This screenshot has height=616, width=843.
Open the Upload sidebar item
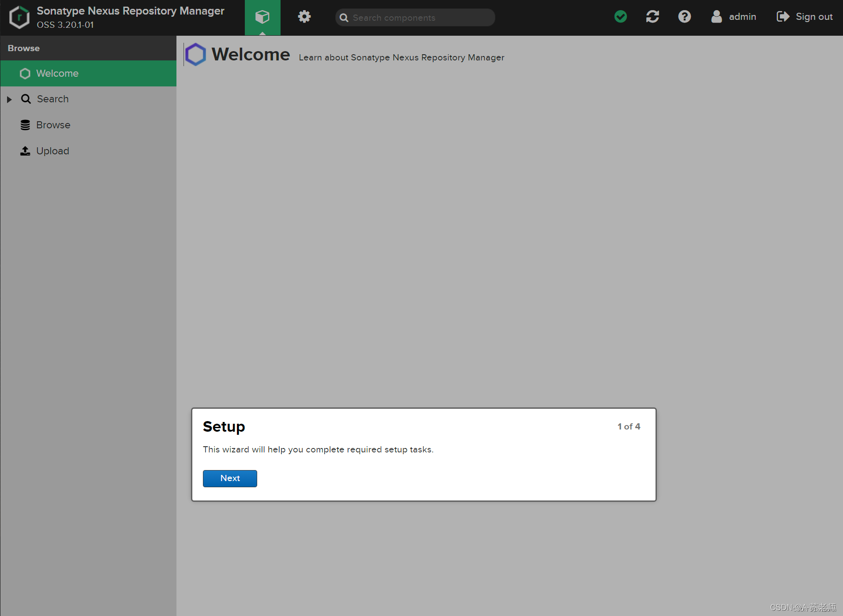pos(88,151)
